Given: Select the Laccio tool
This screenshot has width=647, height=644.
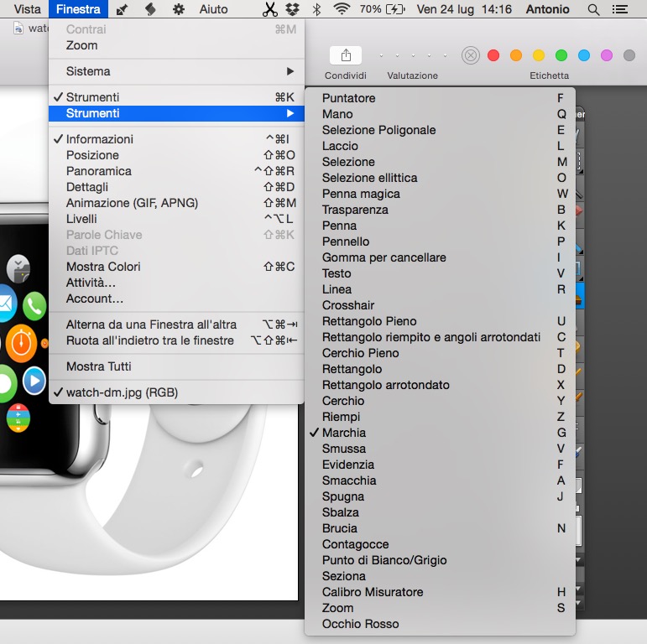Looking at the screenshot, I should click(x=440, y=146).
